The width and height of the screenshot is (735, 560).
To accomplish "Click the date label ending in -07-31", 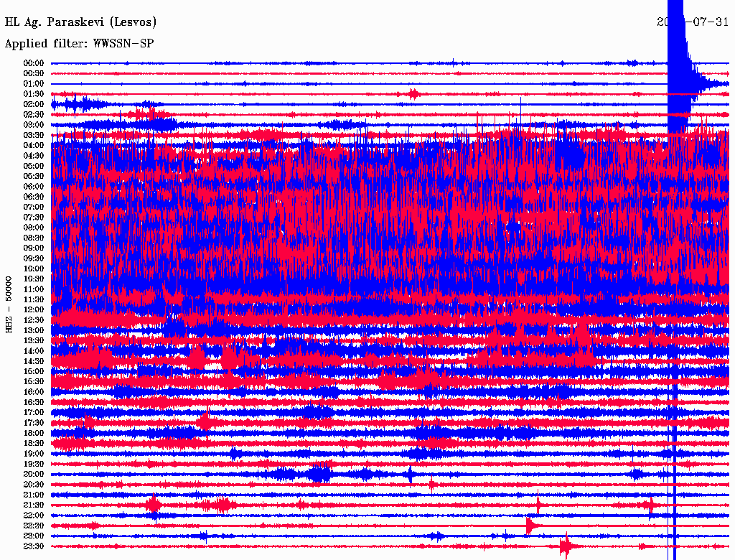I will pyautogui.click(x=693, y=22).
